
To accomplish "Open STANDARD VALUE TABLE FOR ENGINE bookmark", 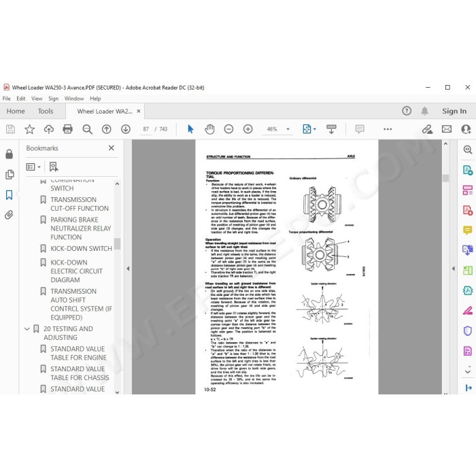I will click(78, 354).
